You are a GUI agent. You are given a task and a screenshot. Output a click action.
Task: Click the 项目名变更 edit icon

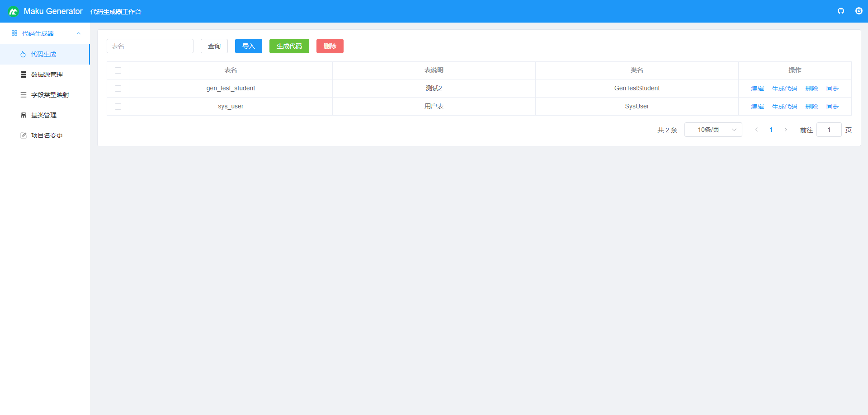click(24, 135)
